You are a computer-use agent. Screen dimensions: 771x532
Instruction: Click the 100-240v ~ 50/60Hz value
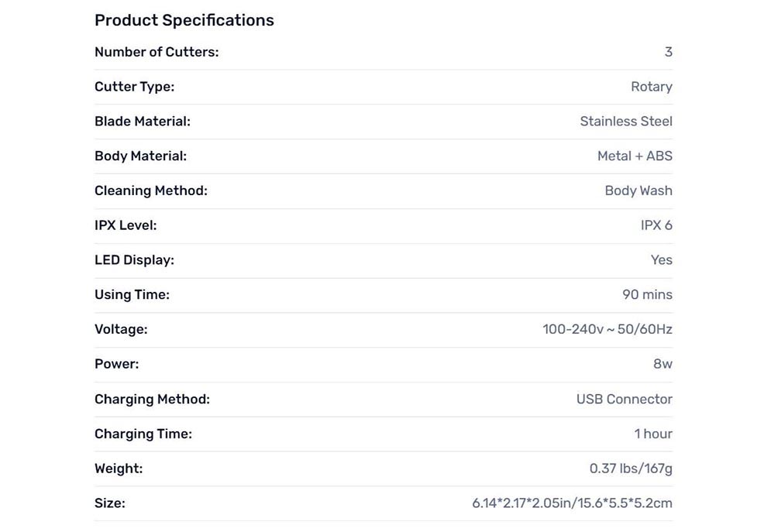(608, 329)
